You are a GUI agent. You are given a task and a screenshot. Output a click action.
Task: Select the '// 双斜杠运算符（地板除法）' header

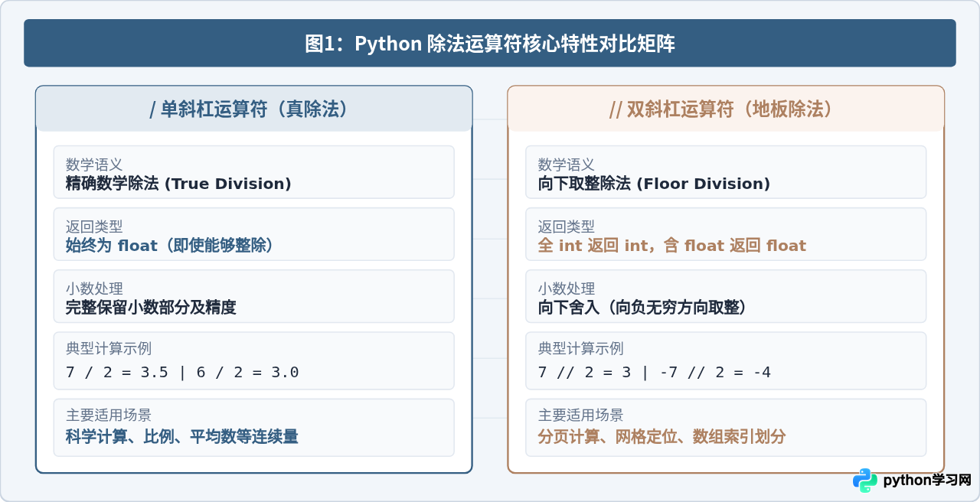[x=726, y=109]
